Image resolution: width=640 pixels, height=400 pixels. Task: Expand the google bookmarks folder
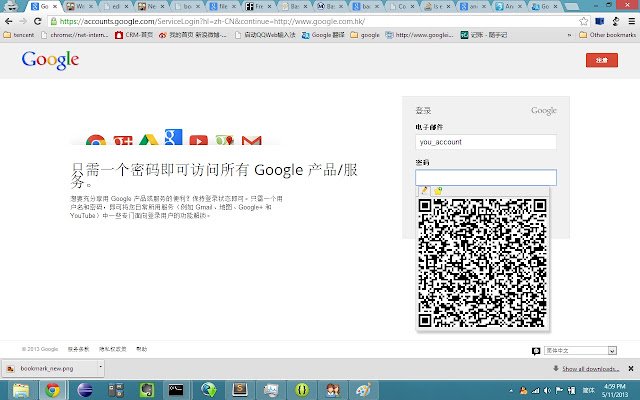(x=365, y=35)
